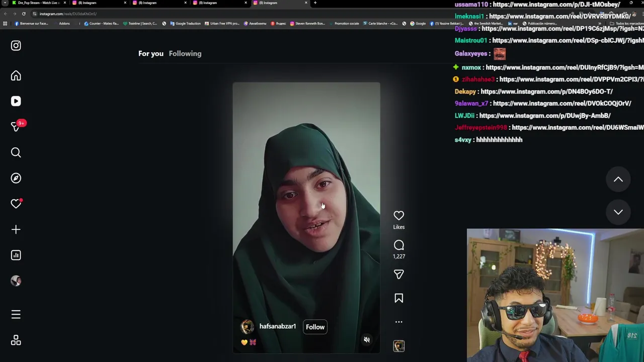
Task: Open the Also from Meta apps icon
Action: [x=16, y=340]
